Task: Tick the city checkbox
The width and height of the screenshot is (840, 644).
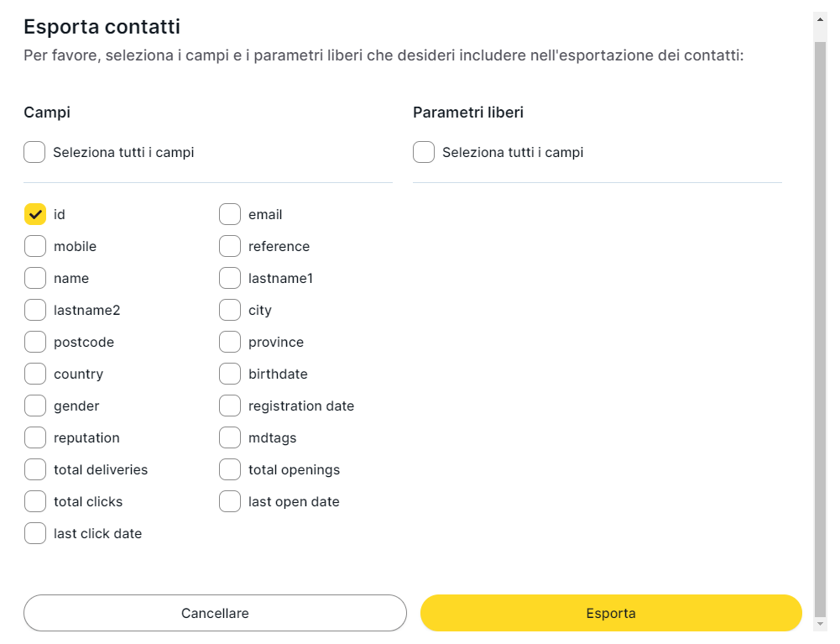Action: click(230, 311)
